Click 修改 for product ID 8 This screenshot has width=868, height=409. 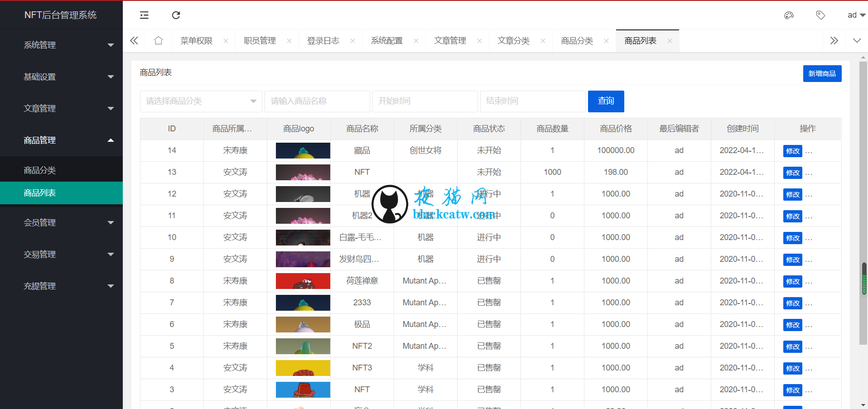792,281
